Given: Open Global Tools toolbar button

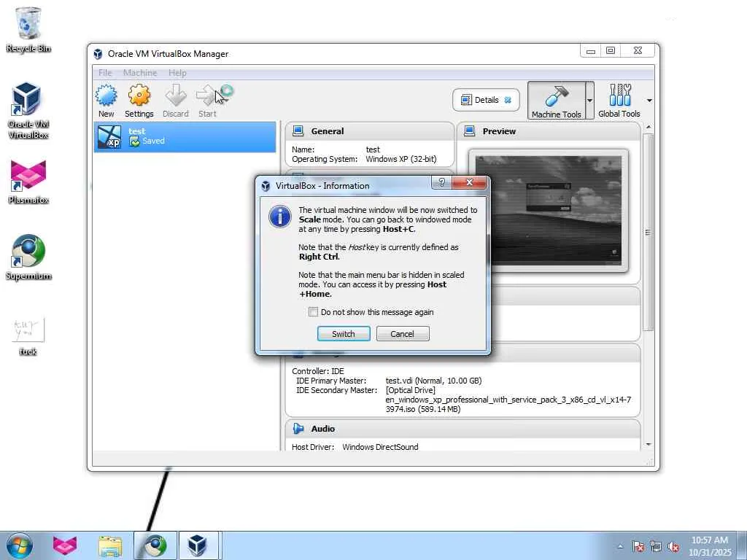Looking at the screenshot, I should tap(619, 100).
